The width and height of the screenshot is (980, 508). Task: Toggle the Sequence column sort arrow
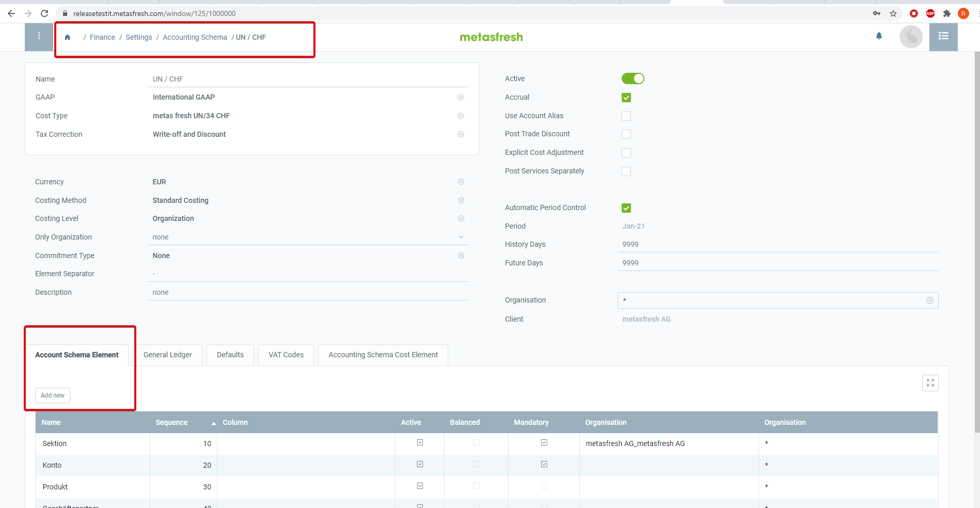pyautogui.click(x=213, y=422)
